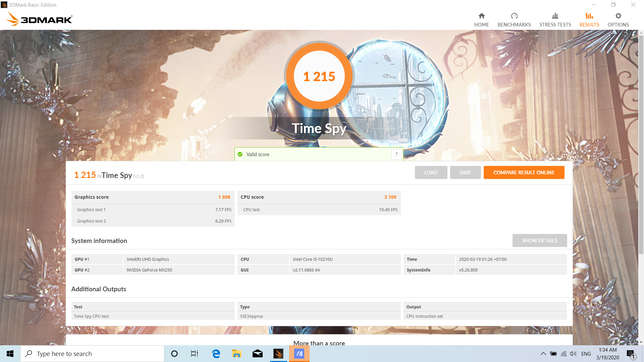Click the Graphics test 2 row

(x=153, y=221)
